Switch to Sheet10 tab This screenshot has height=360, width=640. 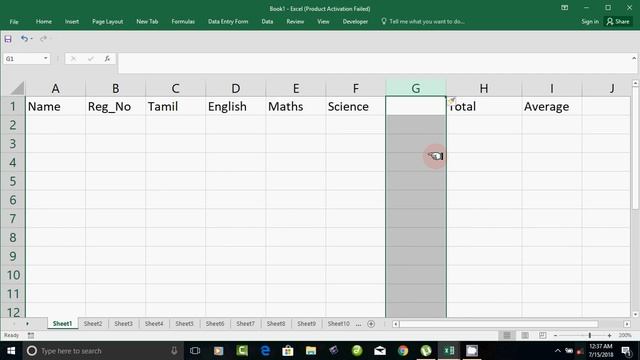pyautogui.click(x=338, y=324)
